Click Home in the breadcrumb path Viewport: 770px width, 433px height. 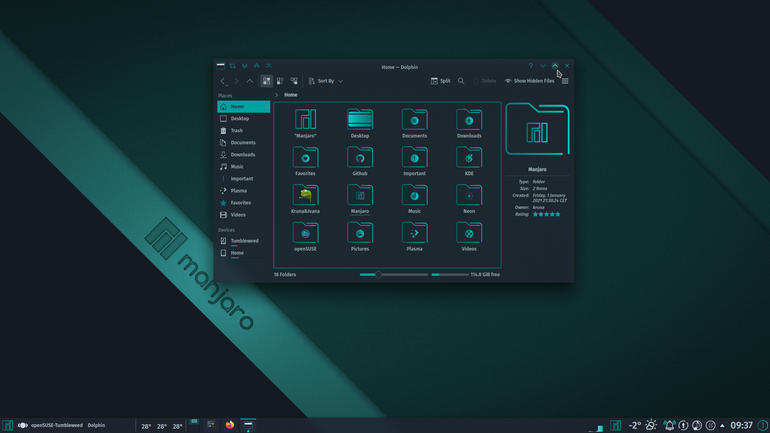coord(291,95)
